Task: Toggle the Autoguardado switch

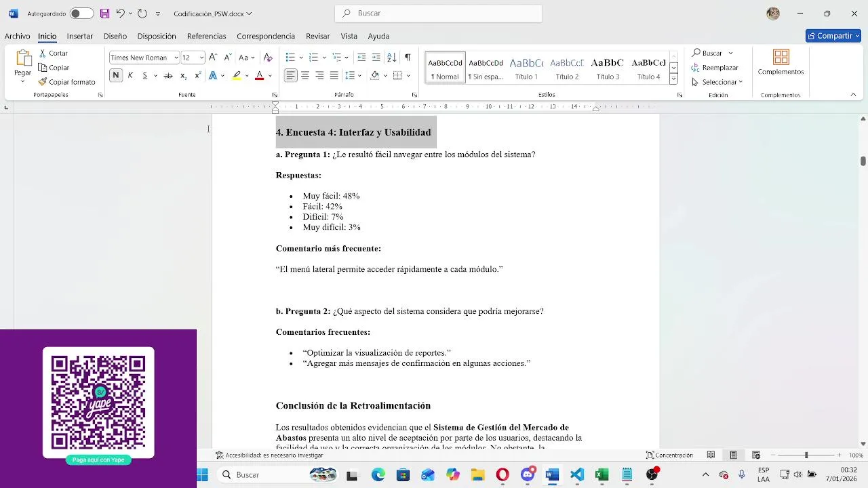Action: tap(81, 14)
